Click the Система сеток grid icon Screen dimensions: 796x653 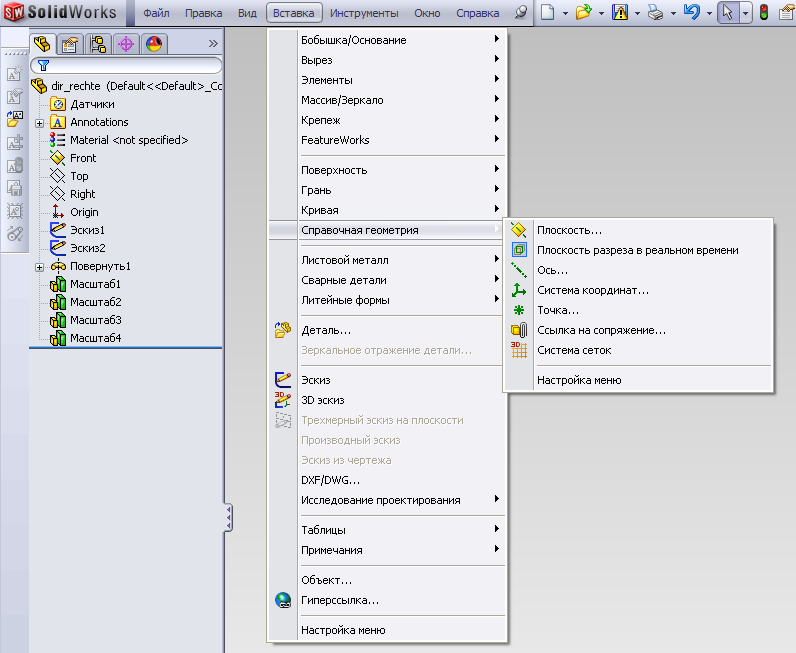(x=518, y=350)
